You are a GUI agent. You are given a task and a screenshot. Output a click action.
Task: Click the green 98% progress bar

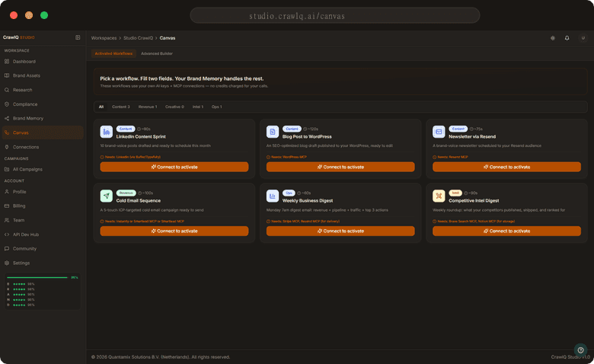[x=37, y=278]
